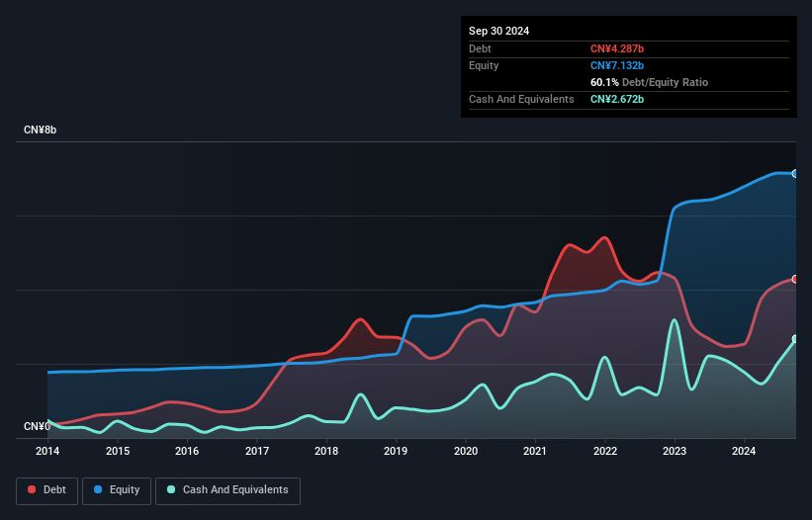Select the 2016 label on the time axis
Viewport: 812px width, 520px height.
[x=187, y=452]
